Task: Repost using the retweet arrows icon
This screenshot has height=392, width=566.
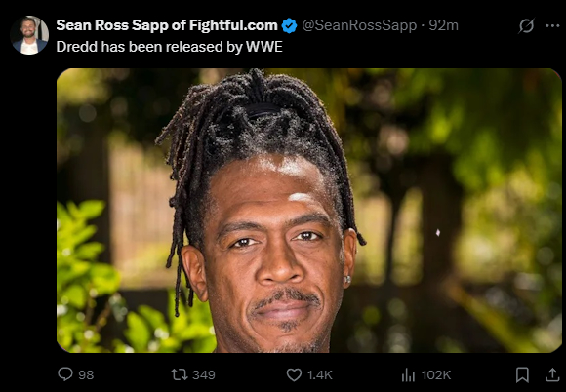Action: [180, 374]
